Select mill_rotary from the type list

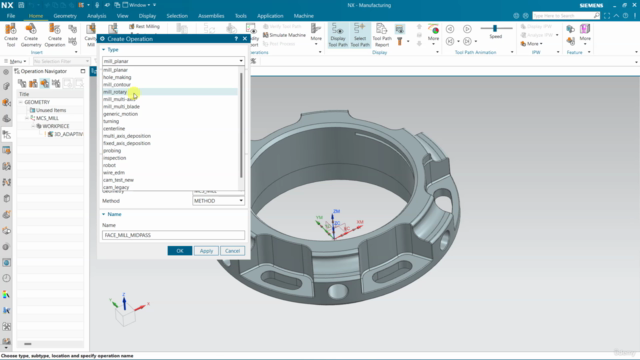pyautogui.click(x=170, y=92)
